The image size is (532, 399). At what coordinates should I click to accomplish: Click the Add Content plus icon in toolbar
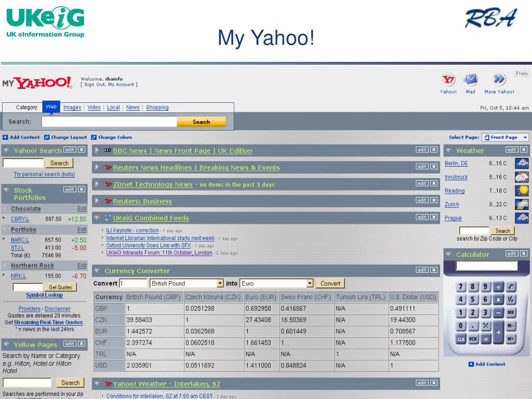5,137
